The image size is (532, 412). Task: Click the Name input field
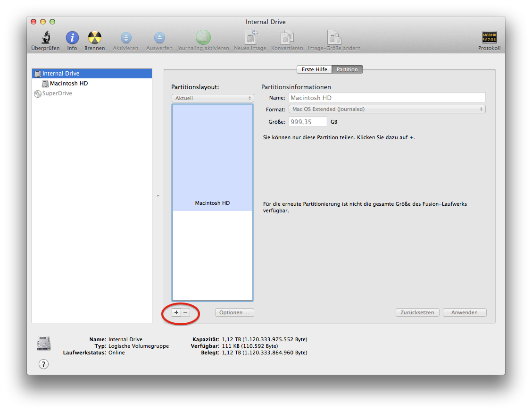click(x=387, y=97)
